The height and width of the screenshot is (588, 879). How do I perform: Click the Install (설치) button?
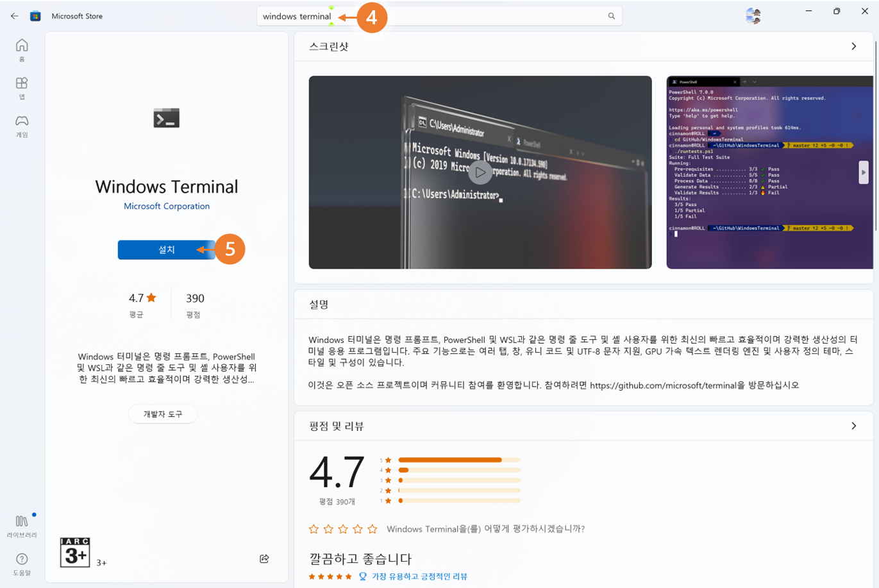tap(167, 249)
